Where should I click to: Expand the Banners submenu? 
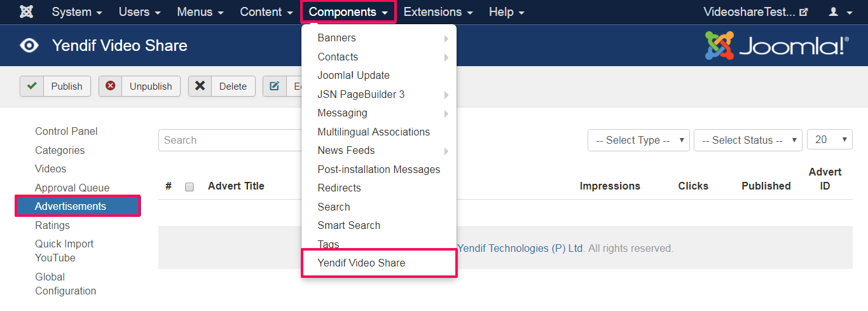(379, 38)
